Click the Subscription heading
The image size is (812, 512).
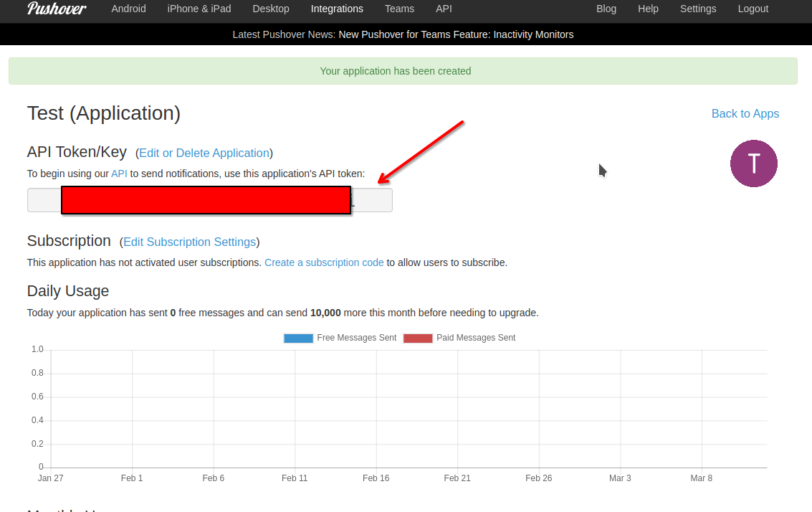pos(69,241)
